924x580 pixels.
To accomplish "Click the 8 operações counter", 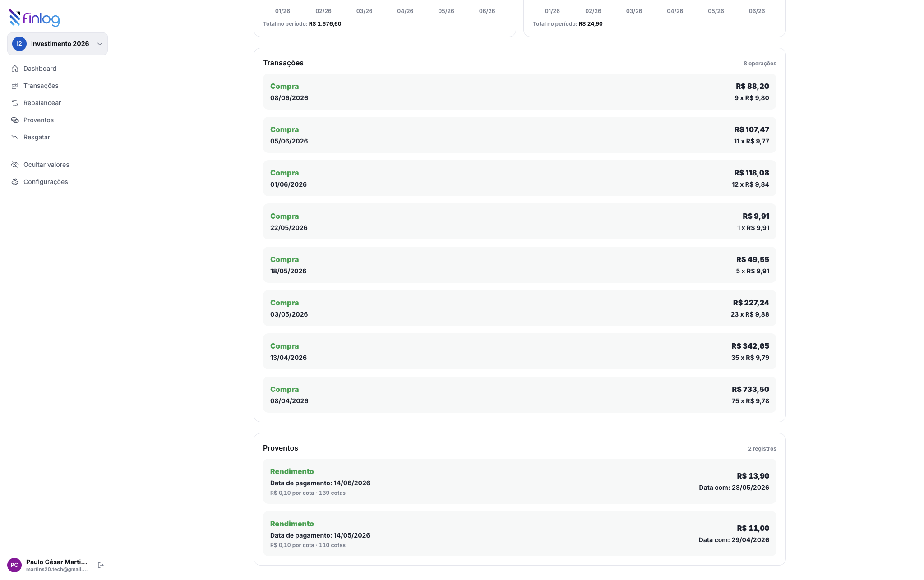I will pos(760,64).
